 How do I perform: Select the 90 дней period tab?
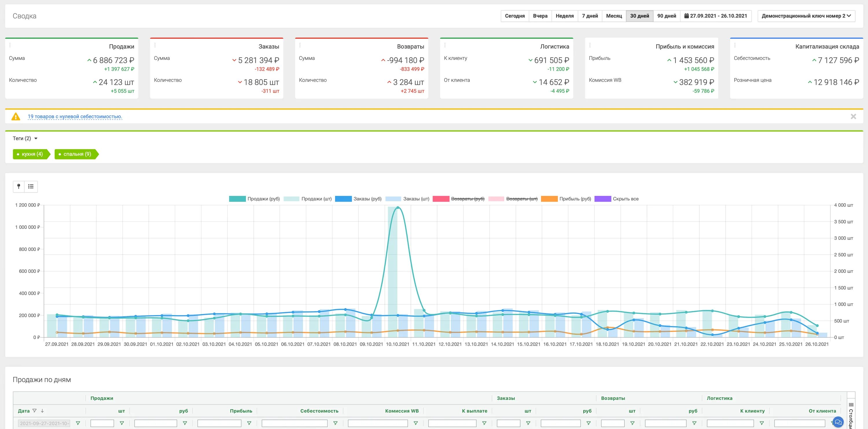pos(667,16)
